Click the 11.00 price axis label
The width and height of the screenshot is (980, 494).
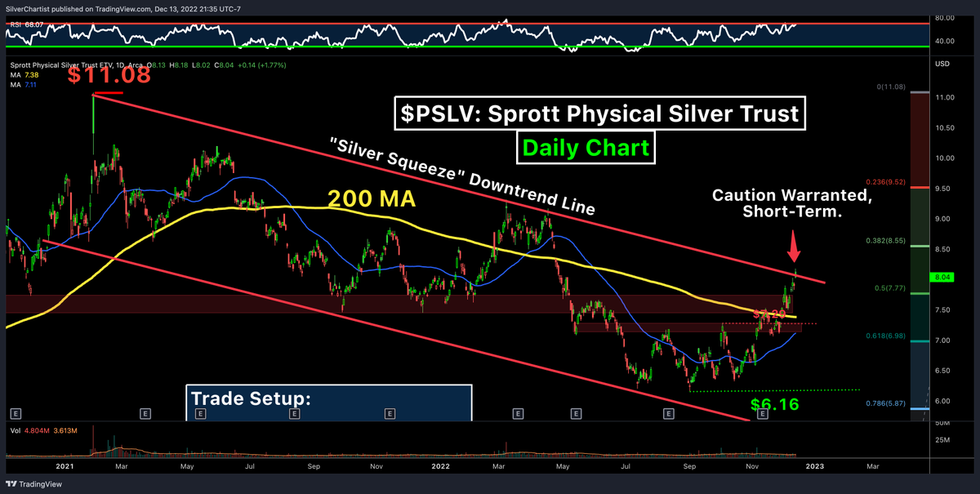point(945,98)
